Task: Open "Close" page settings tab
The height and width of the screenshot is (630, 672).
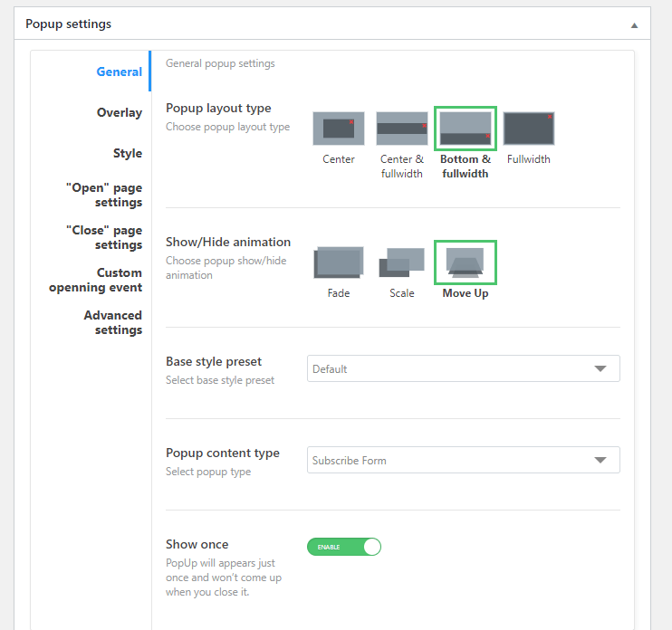Action: [104, 237]
